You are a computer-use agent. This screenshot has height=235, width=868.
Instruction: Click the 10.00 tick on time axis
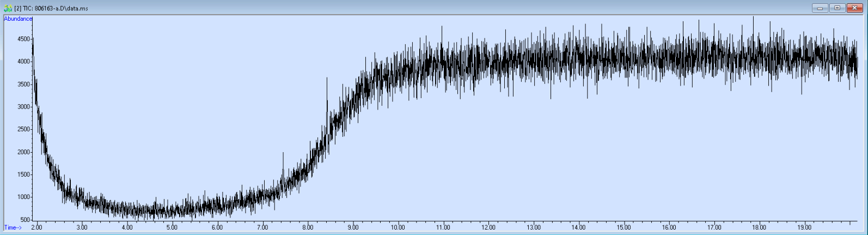pos(398,227)
